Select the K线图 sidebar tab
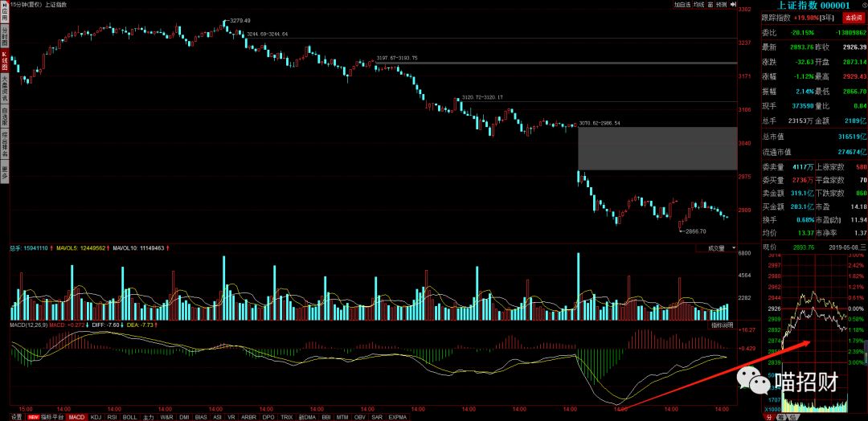 (x=4, y=61)
